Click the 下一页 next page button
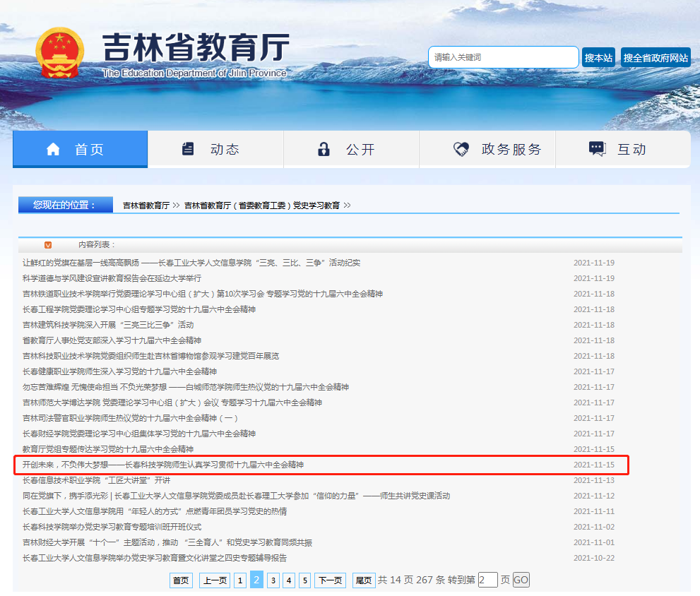Viewport: 700px width, 596px height. [x=330, y=580]
